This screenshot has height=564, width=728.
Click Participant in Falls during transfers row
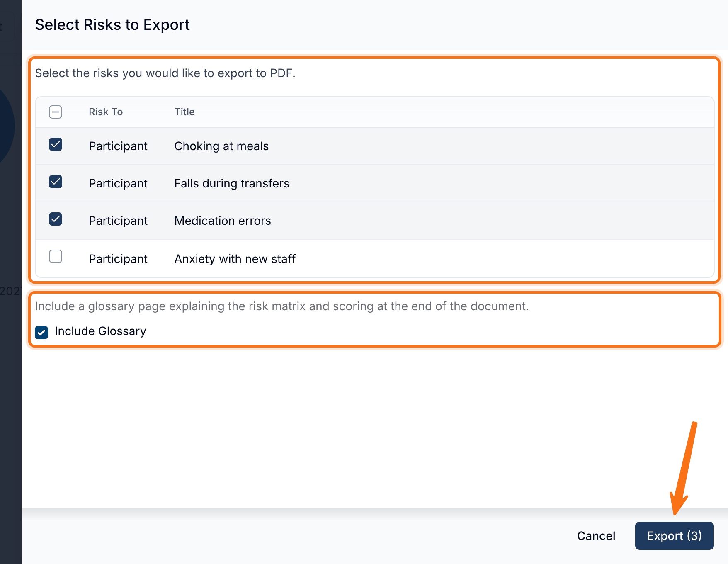pos(118,183)
